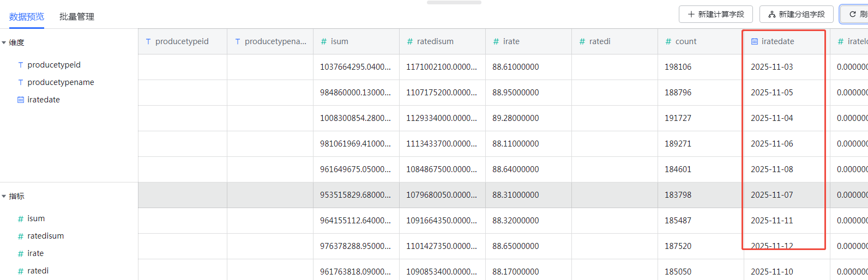Click the number icon beside isum in sidebar
The height and width of the screenshot is (280, 868).
coord(21,219)
